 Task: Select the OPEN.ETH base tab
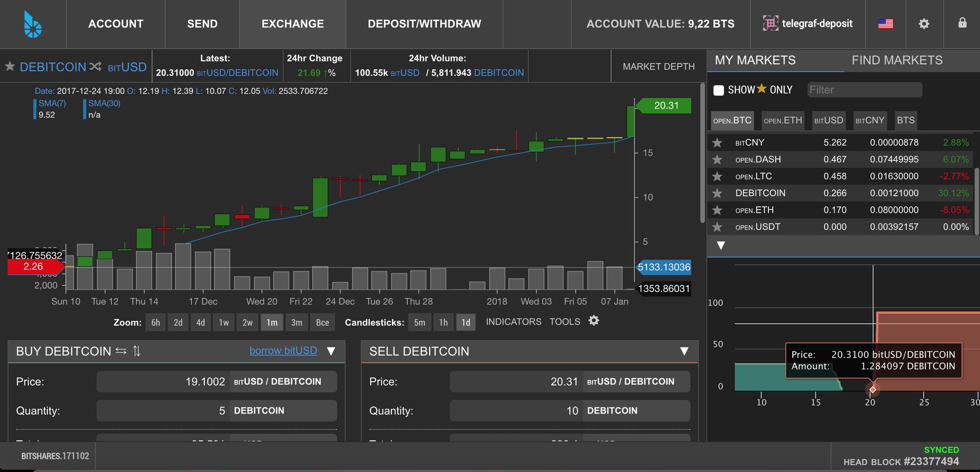(x=783, y=120)
